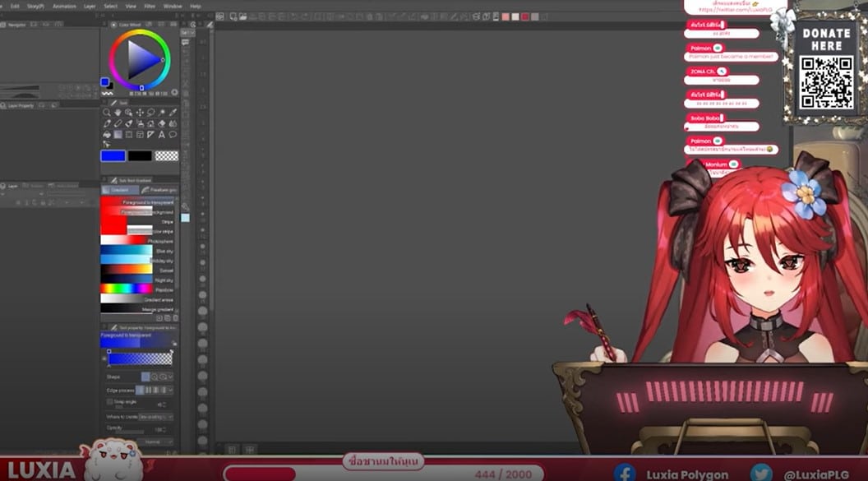Select the Eyedropper tool
The image size is (868, 481).
point(173,113)
